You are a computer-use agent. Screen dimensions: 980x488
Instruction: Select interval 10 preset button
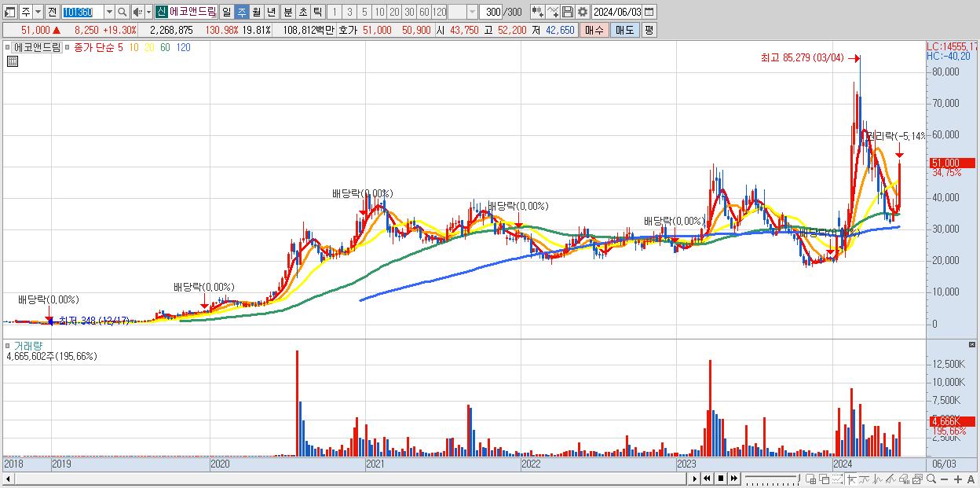(379, 12)
